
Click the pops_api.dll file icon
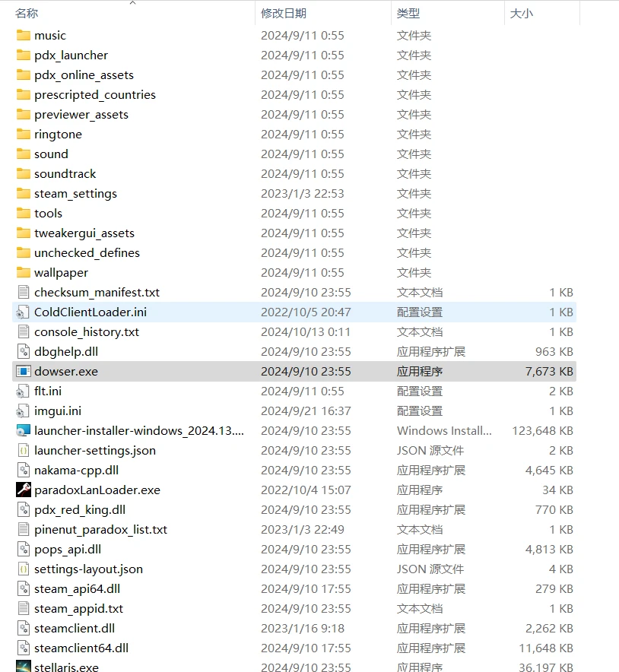click(24, 549)
